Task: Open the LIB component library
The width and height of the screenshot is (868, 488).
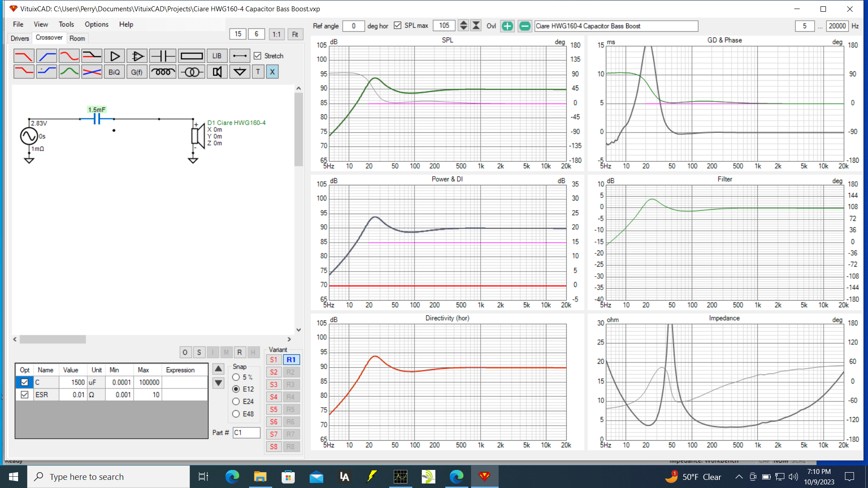Action: [217, 56]
